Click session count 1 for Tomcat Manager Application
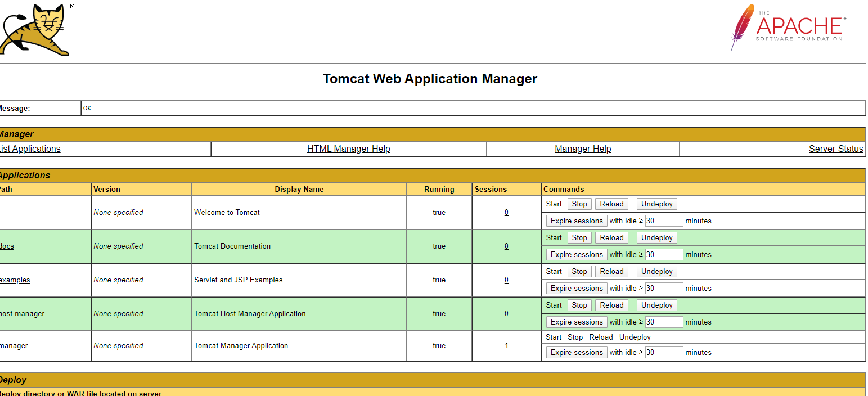This screenshot has width=868, height=396. [506, 346]
